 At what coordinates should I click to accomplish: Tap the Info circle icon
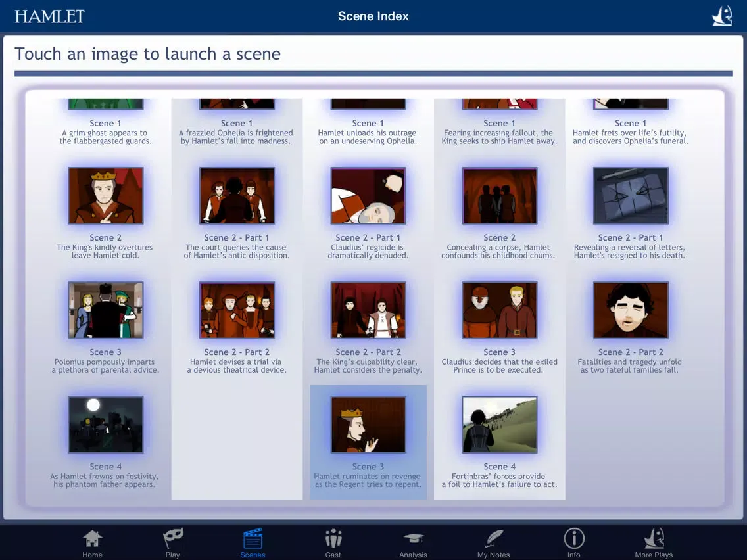point(574,538)
